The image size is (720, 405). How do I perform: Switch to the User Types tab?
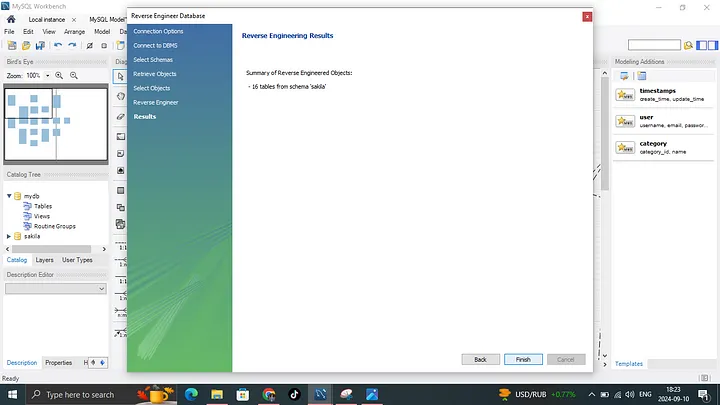click(x=77, y=260)
